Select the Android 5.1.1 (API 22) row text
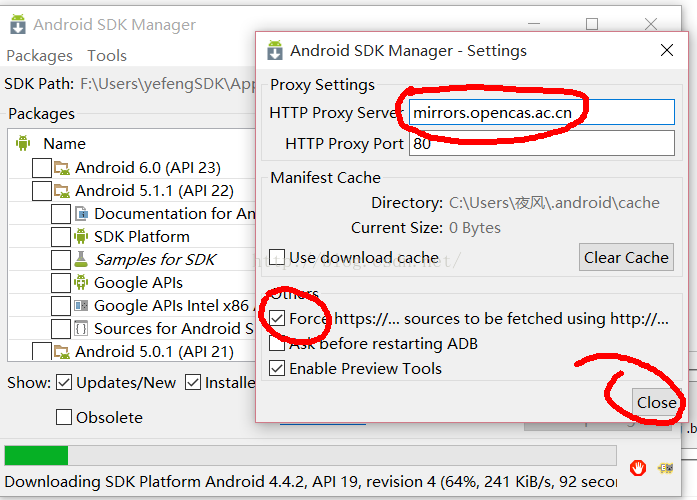This screenshot has height=500, width=697. 154,191
